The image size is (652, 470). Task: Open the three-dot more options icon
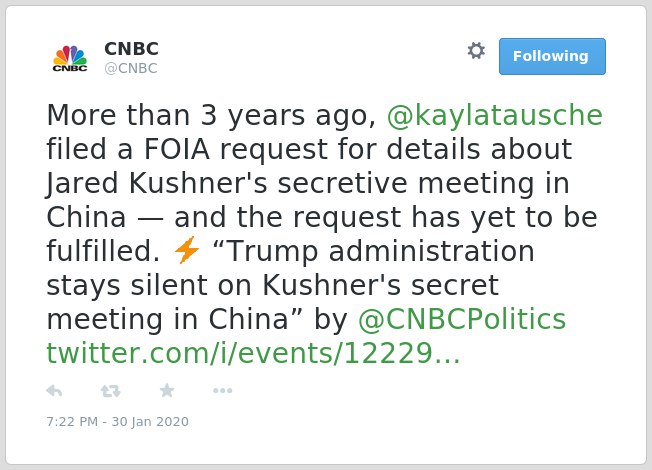[x=223, y=391]
